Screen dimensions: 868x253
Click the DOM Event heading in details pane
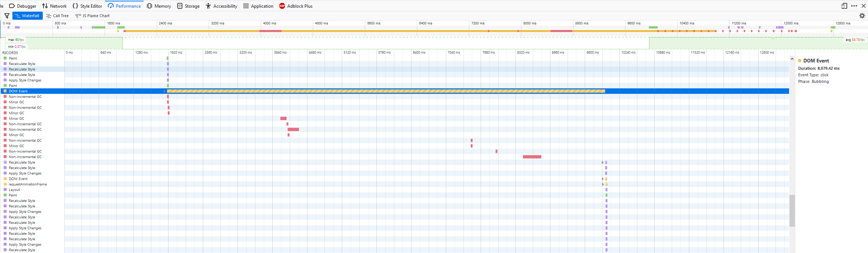point(816,61)
